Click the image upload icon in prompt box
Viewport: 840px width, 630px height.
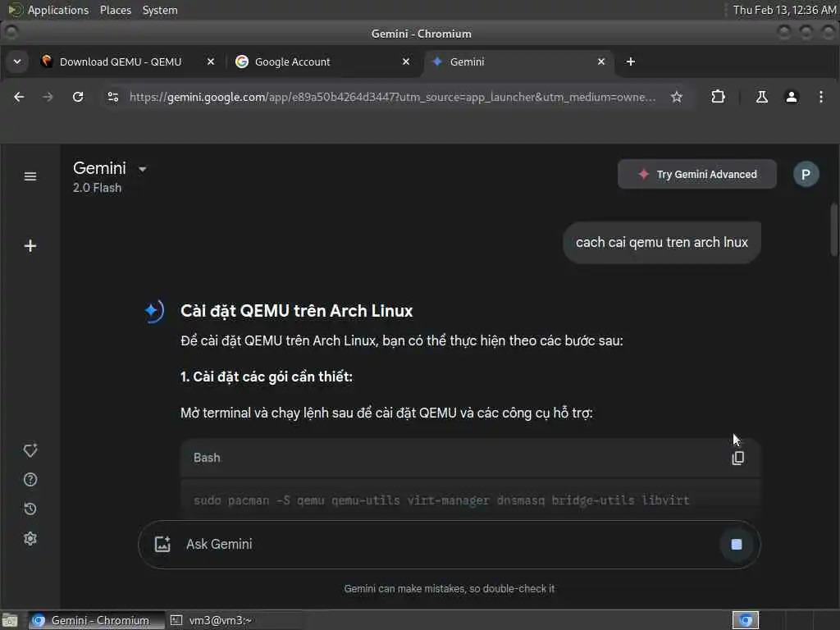click(162, 545)
